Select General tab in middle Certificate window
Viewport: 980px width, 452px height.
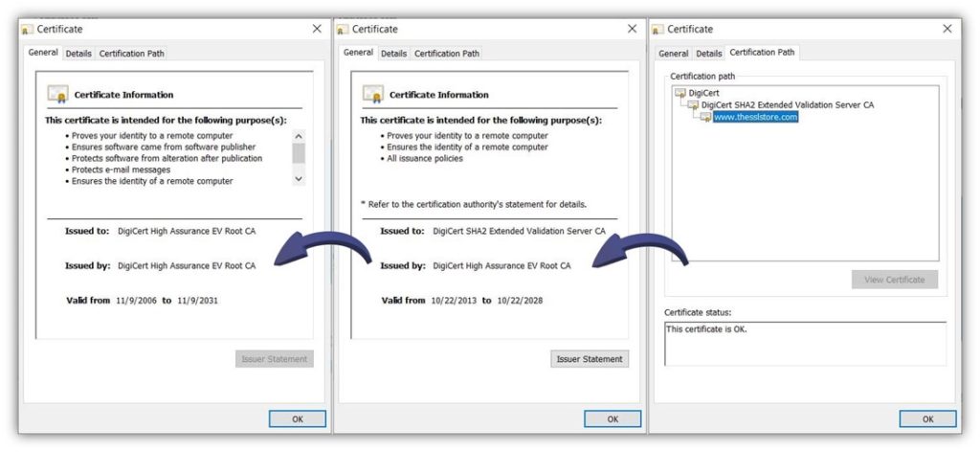[x=358, y=53]
